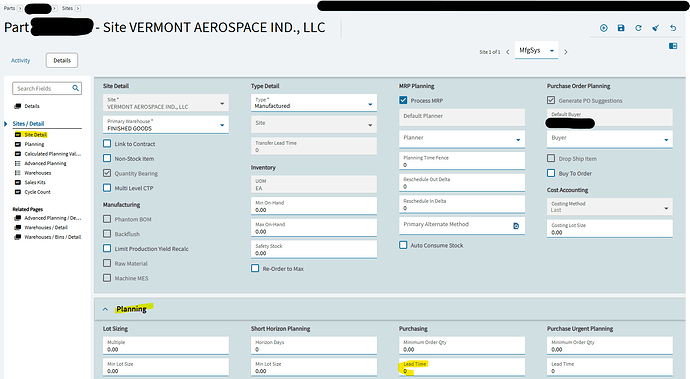This screenshot has height=379, width=690.
Task: Switch to the Details tab
Action: (62, 60)
